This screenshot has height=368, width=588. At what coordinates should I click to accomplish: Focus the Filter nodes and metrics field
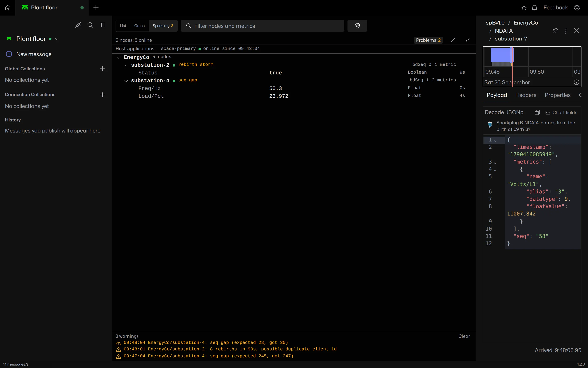click(262, 26)
